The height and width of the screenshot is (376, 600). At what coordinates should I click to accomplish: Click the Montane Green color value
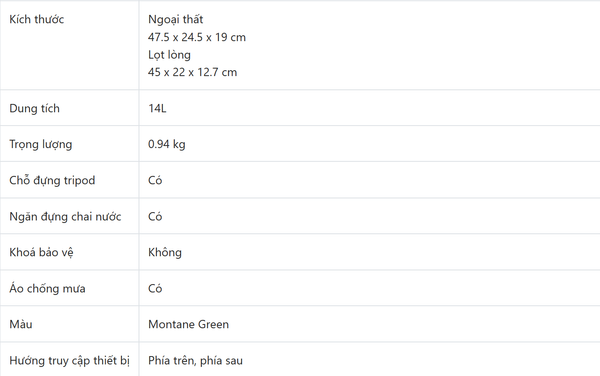point(188,324)
